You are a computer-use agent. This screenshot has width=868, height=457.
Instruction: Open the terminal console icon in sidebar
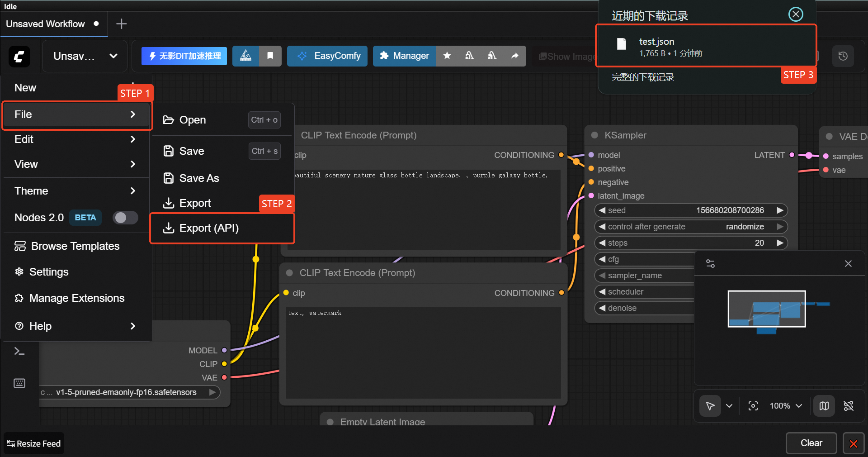(x=19, y=351)
